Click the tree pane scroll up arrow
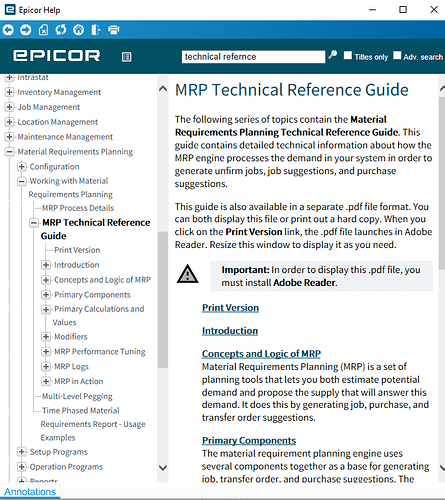The height and width of the screenshot is (500, 445). (x=163, y=89)
